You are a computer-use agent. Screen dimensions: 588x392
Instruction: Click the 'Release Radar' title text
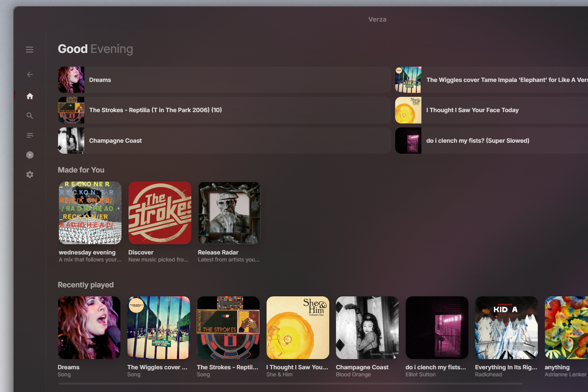click(x=218, y=252)
